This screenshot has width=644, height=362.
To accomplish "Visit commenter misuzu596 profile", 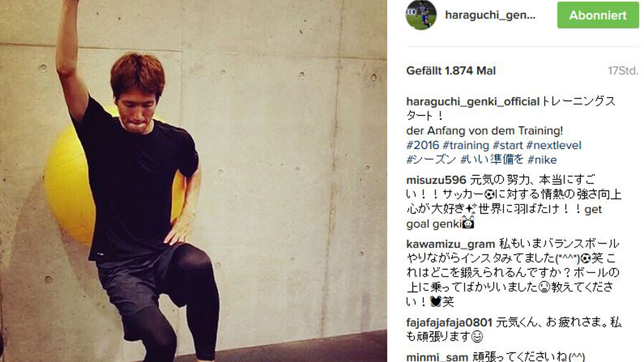I will [x=436, y=180].
